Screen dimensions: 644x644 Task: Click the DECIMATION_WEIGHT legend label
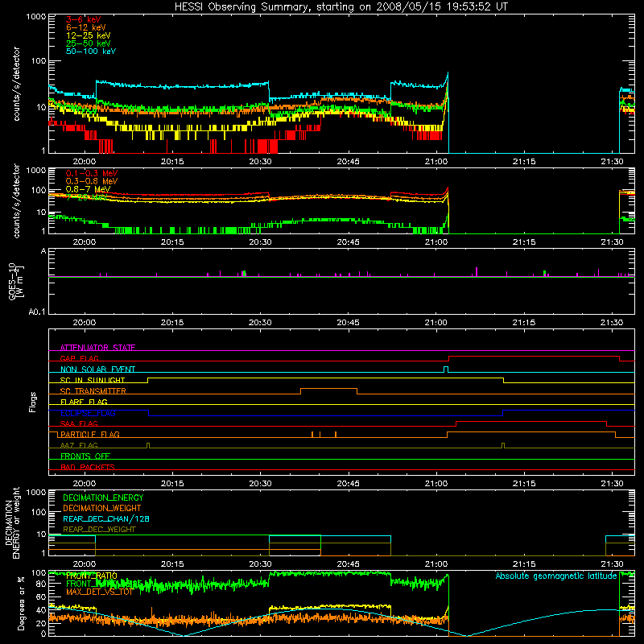coord(102,508)
